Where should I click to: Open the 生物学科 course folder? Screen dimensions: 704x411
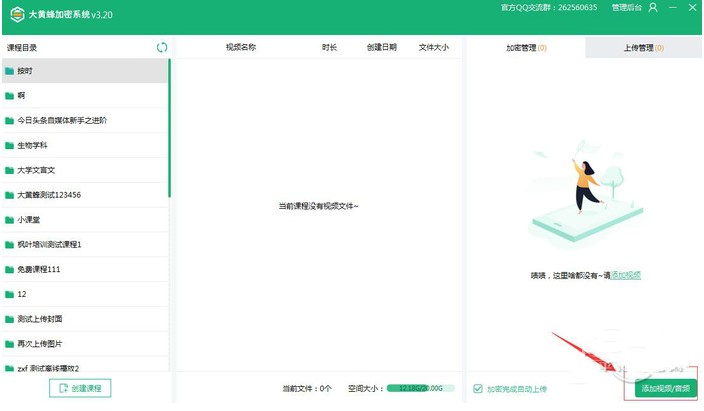point(85,145)
